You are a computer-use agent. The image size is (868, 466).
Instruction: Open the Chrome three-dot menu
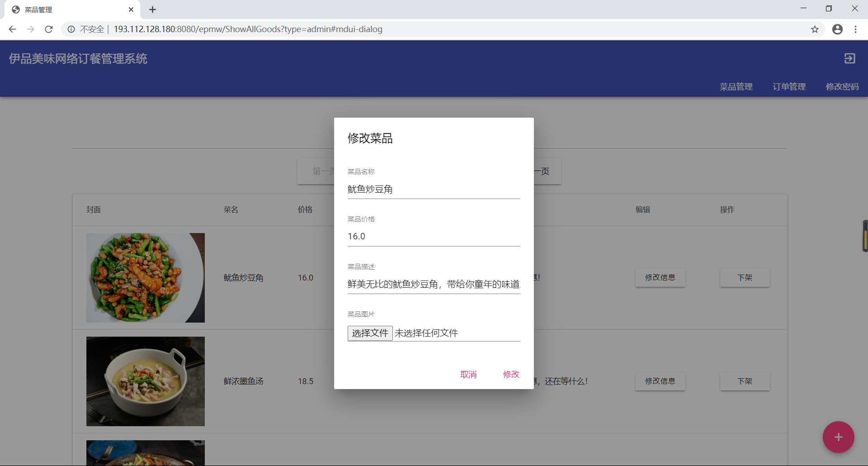(855, 29)
